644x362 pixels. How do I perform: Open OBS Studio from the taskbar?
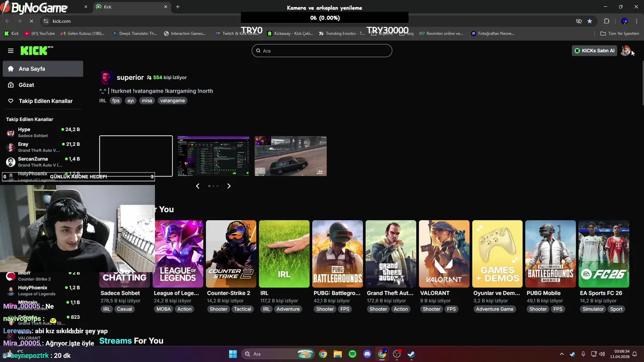[396, 354]
